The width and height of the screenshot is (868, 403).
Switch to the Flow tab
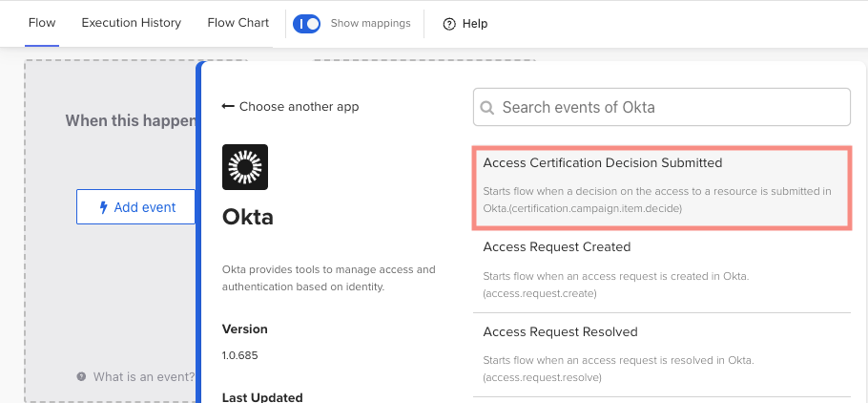[x=42, y=23]
